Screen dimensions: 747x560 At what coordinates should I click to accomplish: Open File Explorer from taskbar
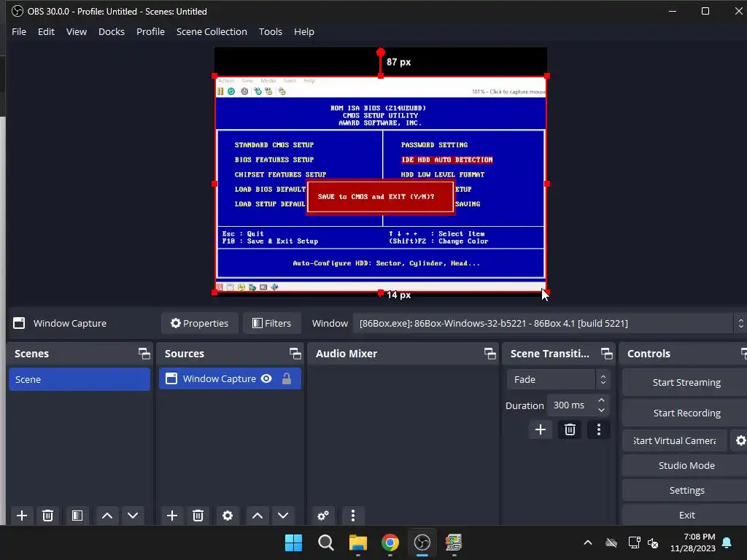(x=357, y=542)
